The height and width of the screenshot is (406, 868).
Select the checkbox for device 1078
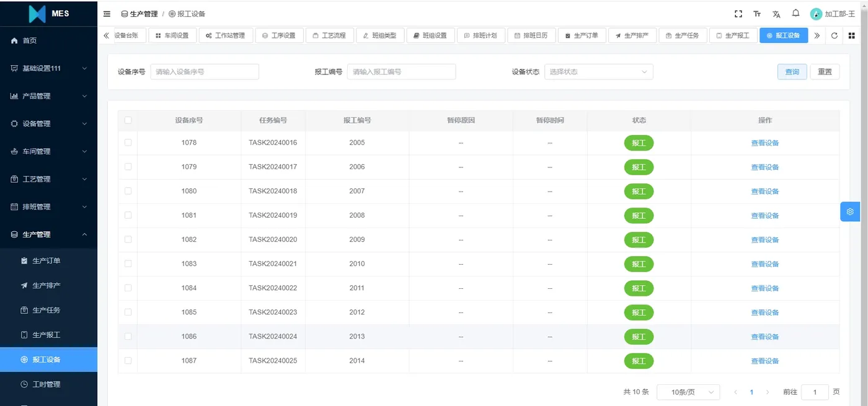coord(128,143)
